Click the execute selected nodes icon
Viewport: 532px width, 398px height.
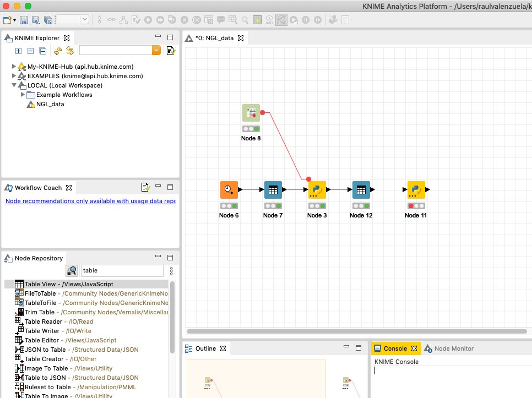pyautogui.click(x=148, y=20)
